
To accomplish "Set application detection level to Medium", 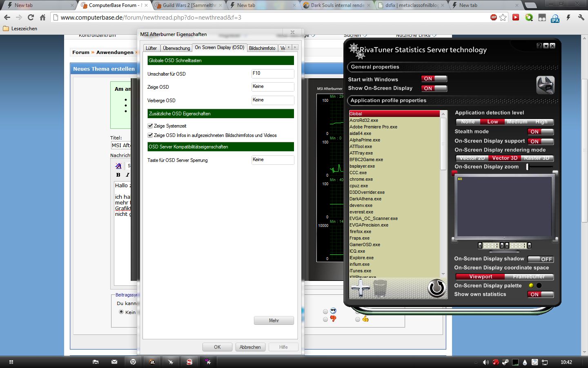I will [x=517, y=122].
